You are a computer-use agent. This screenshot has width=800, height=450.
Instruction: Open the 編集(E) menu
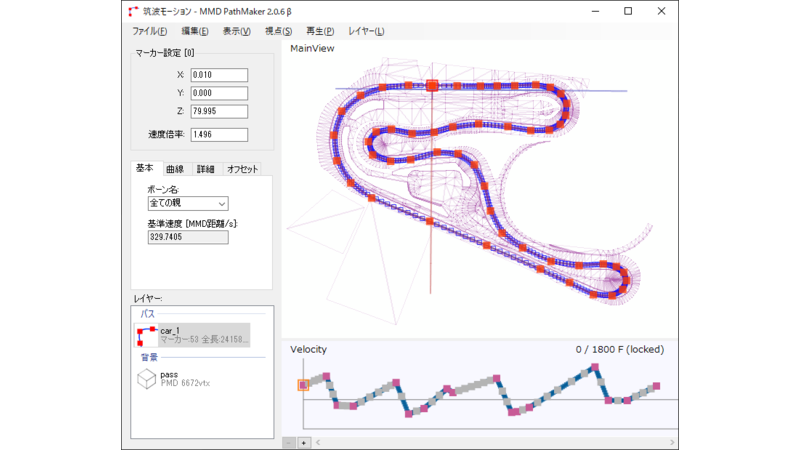(194, 31)
